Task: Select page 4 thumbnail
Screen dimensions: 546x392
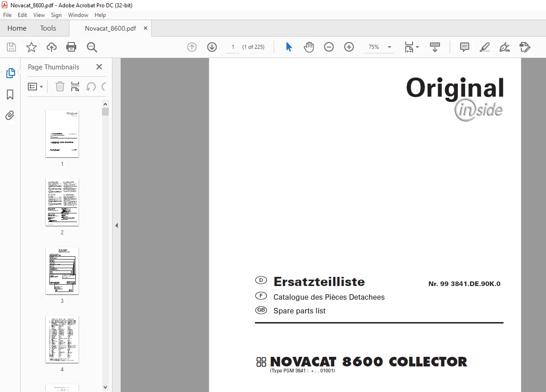Action: click(62, 339)
